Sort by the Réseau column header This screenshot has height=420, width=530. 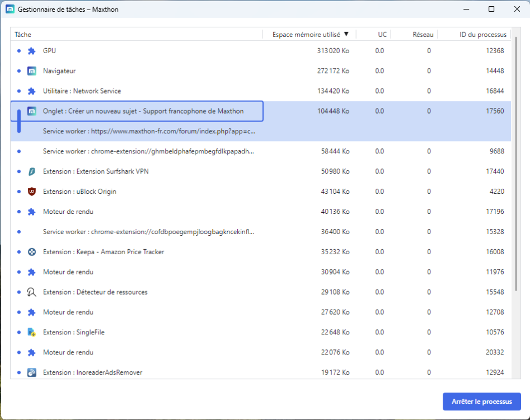coord(423,35)
